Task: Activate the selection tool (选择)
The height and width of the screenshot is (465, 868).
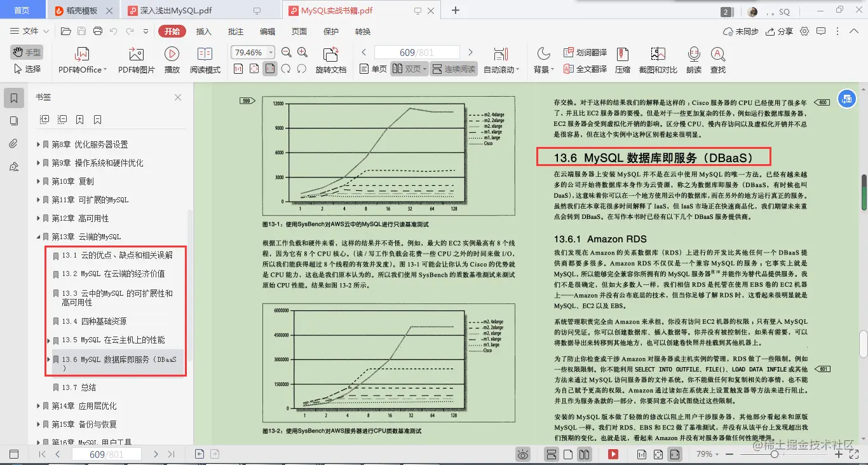Action: 26,69
